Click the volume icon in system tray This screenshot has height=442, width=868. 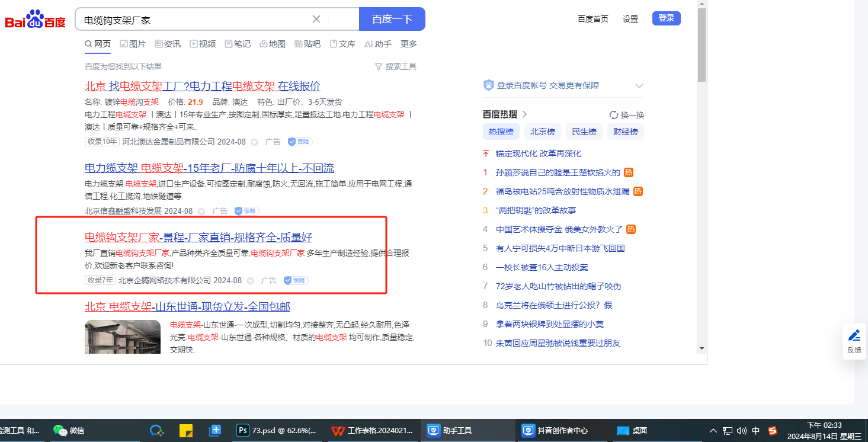pyautogui.click(x=741, y=431)
